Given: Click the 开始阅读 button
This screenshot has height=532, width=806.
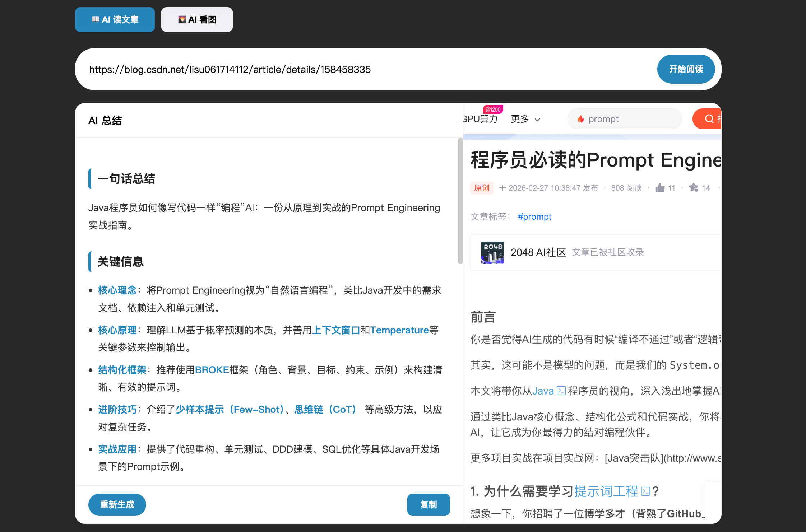Looking at the screenshot, I should point(686,69).
